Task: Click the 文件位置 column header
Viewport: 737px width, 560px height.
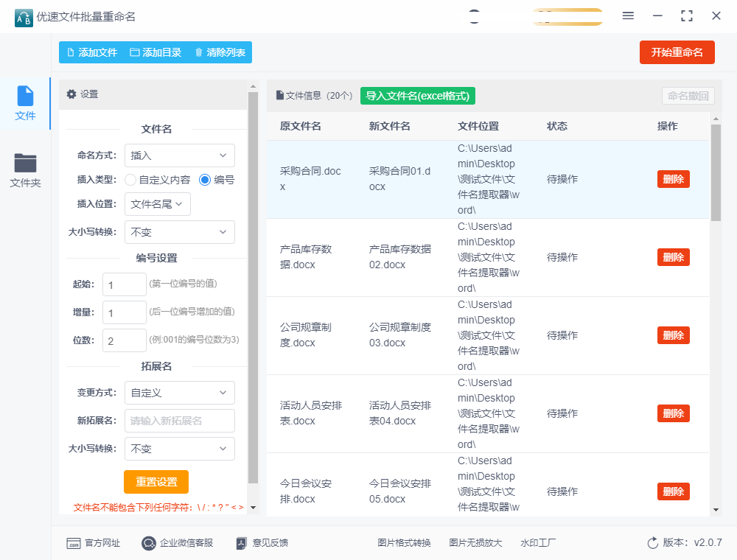Action: (478, 126)
